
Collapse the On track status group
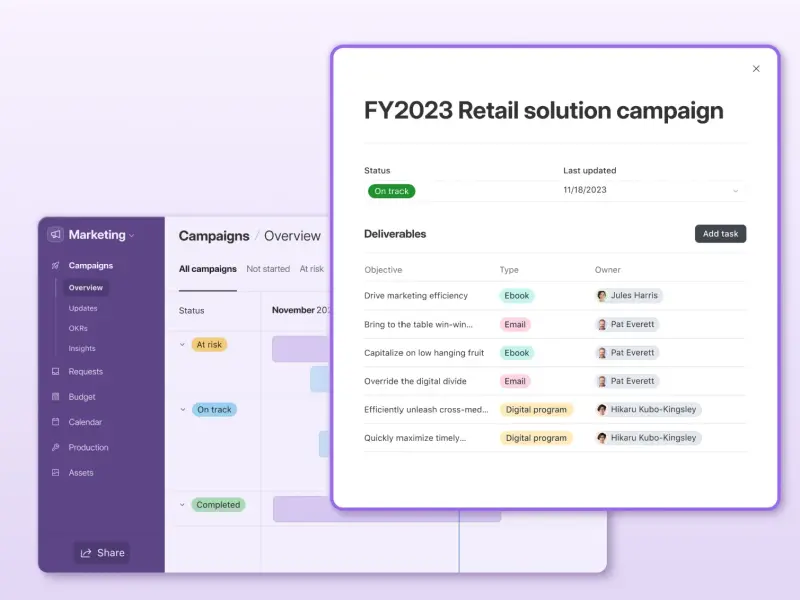pos(183,409)
